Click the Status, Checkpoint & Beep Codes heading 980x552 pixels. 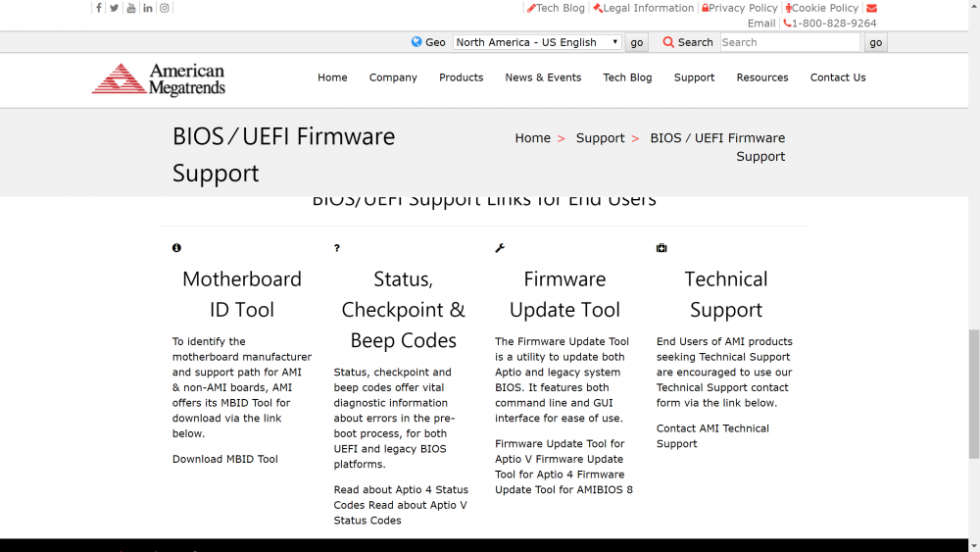pyautogui.click(x=403, y=310)
